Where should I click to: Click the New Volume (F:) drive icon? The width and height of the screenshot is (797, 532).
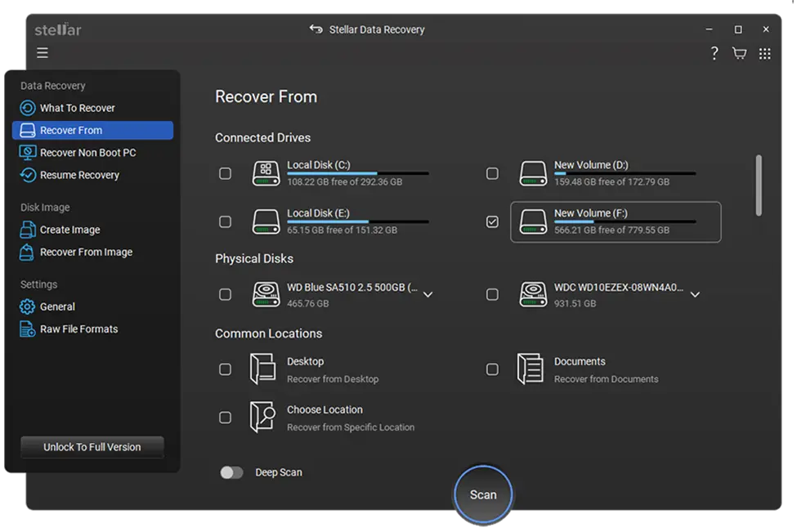point(533,221)
